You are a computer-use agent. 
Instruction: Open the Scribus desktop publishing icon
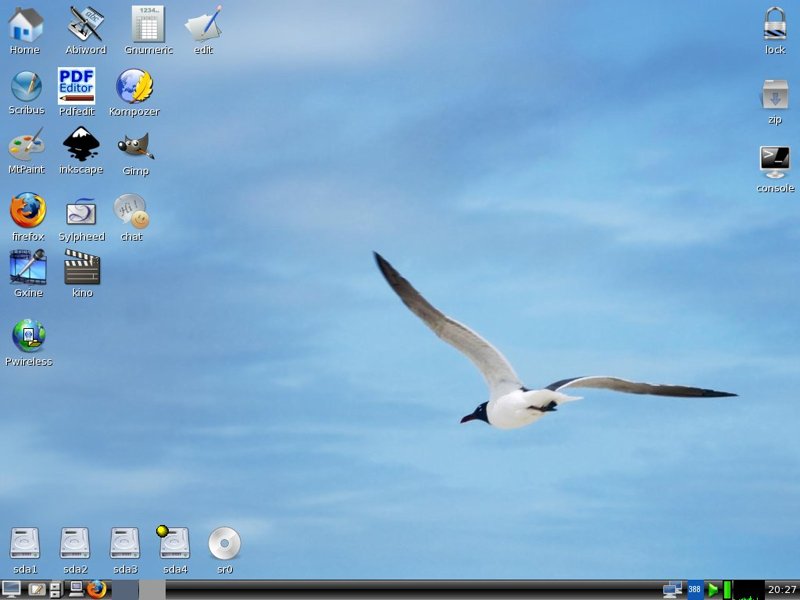(x=26, y=87)
